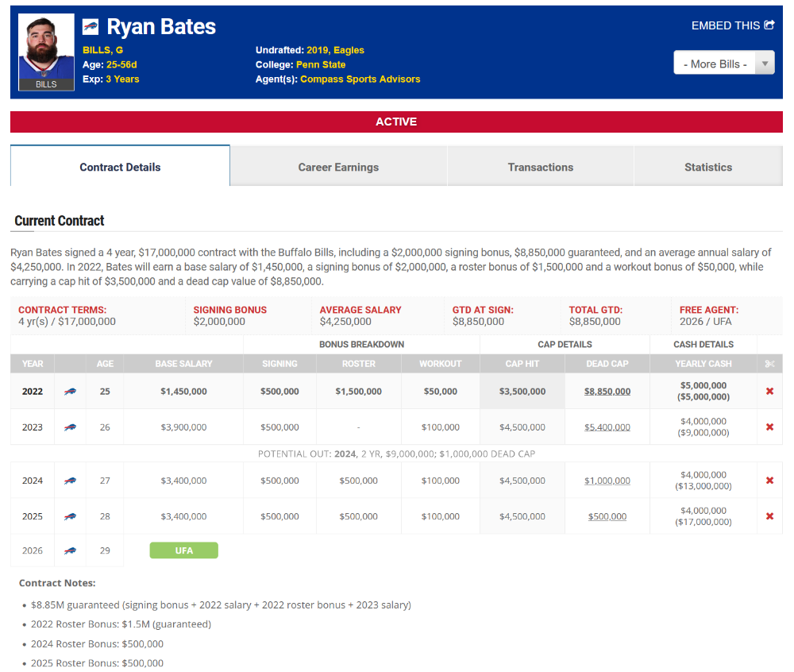Click the AGE column header
Image resolution: width=794 pixels, height=672 pixels.
pyautogui.click(x=105, y=364)
